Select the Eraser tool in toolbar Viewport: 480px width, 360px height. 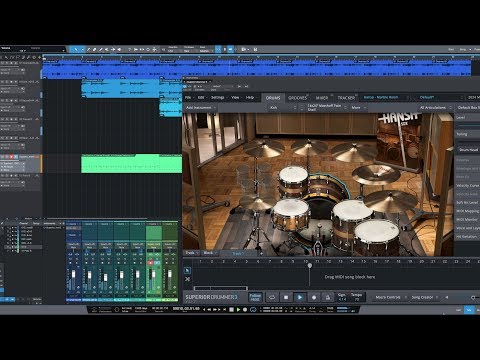click(x=95, y=49)
